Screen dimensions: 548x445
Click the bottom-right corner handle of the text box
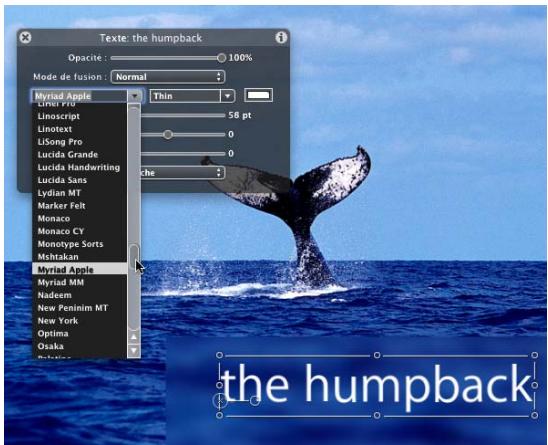tap(534, 415)
